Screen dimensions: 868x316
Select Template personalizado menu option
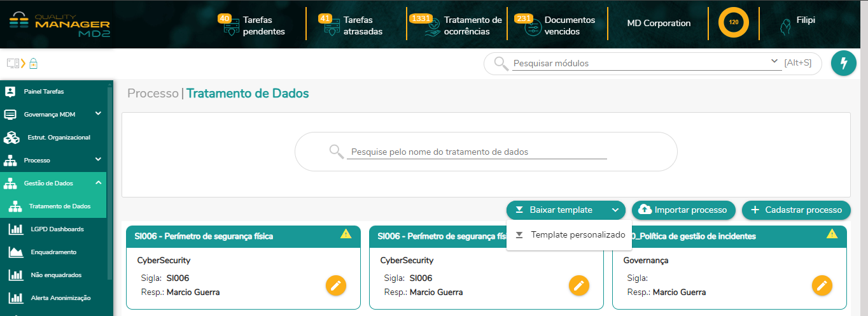coord(578,234)
